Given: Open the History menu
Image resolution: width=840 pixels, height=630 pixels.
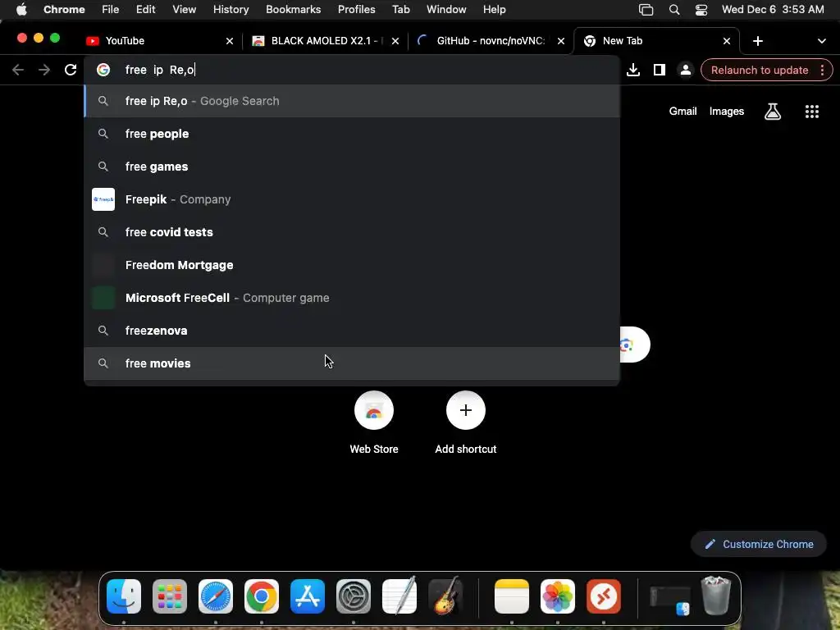Looking at the screenshot, I should click(x=231, y=10).
